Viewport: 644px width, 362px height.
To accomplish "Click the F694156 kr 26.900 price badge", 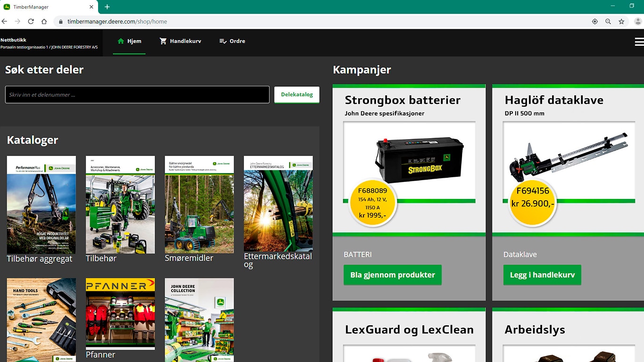I will [533, 202].
